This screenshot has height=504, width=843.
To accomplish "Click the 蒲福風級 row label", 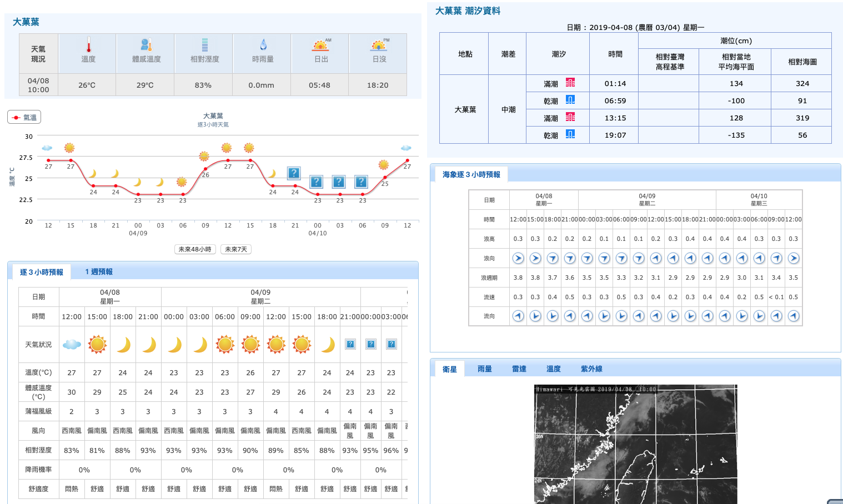I will 38,411.
